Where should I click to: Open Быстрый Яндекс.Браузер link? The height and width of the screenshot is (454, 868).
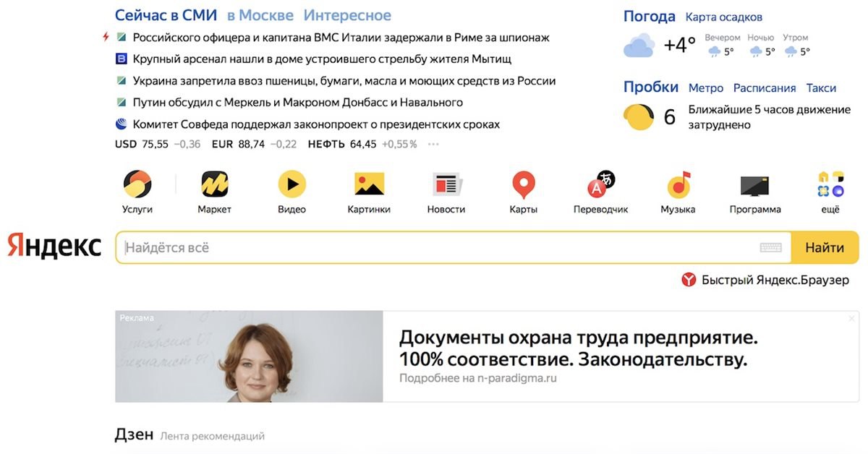pyautogui.click(x=775, y=280)
